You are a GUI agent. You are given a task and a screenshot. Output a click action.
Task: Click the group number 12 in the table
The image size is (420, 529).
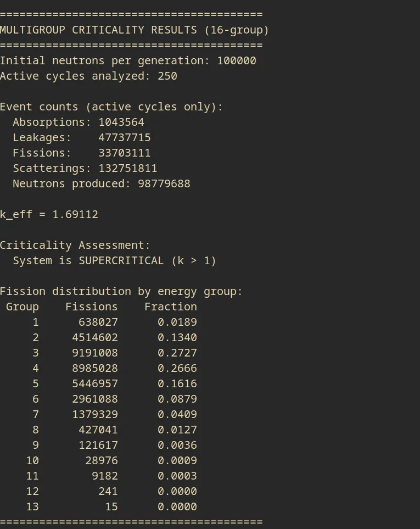(x=32, y=492)
